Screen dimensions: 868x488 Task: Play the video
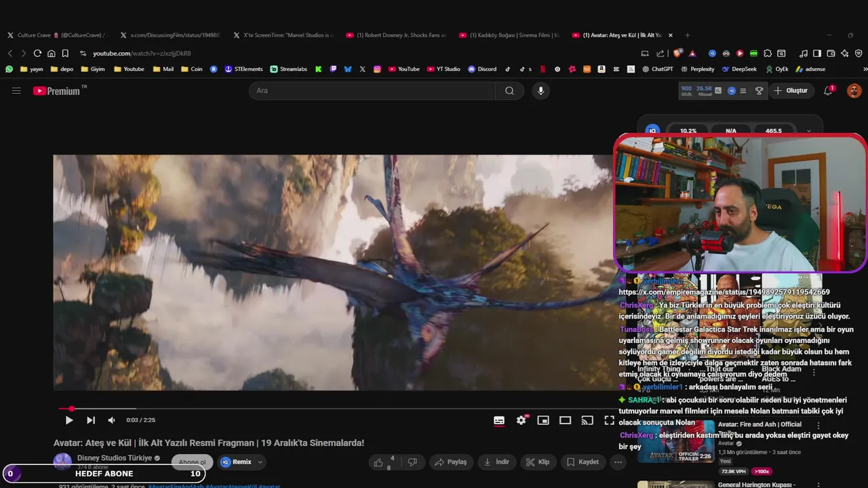point(68,420)
